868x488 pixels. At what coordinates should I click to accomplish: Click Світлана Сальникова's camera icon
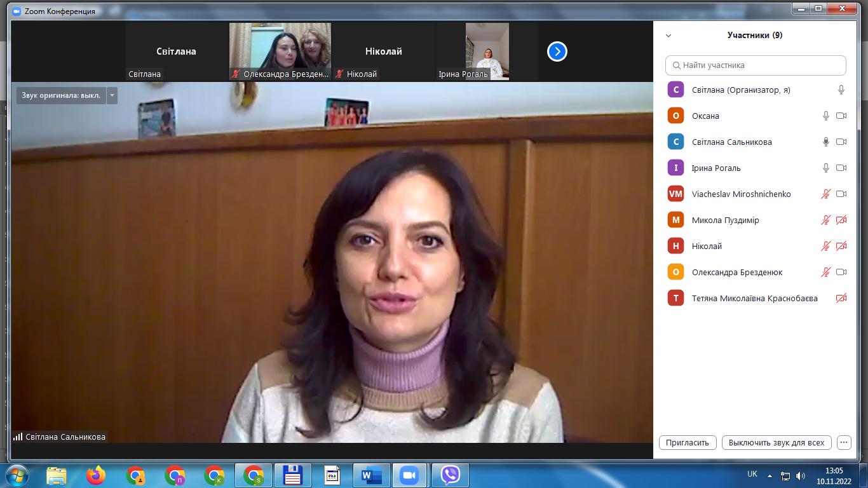(841, 142)
